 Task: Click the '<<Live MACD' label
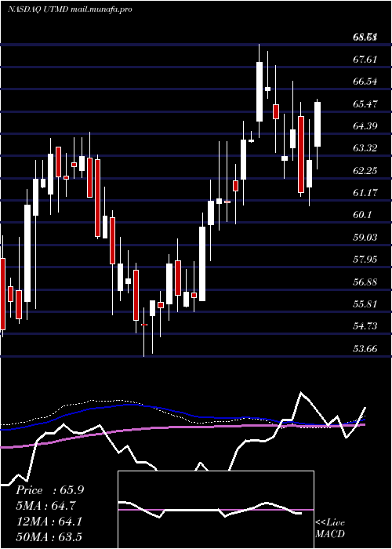[x=330, y=528]
